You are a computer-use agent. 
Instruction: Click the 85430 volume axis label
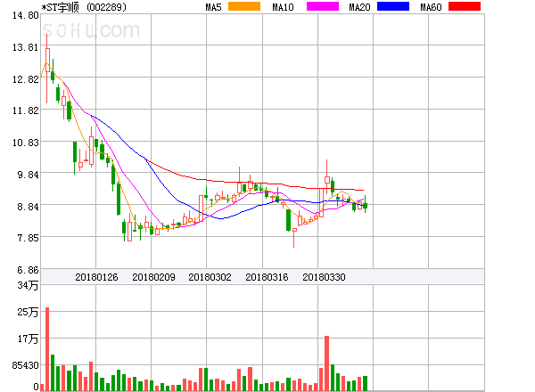tap(25, 365)
